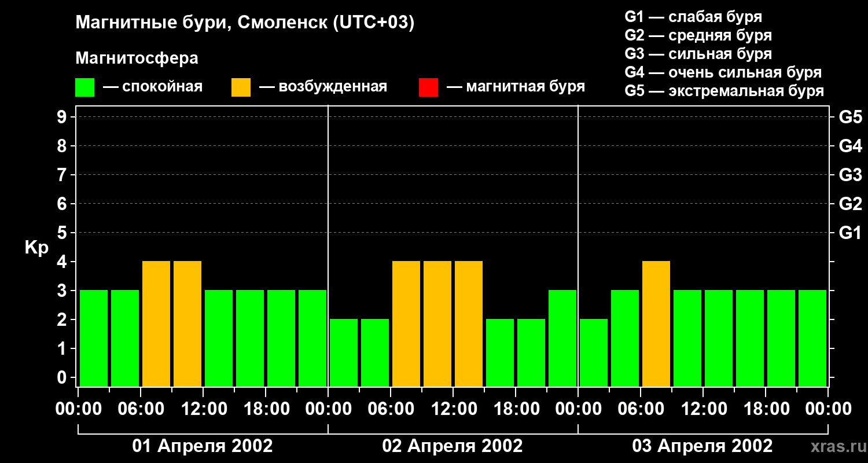Click the '— магнитная буря' legend label
Image resolution: width=868 pixels, height=463 pixels.
tap(516, 87)
